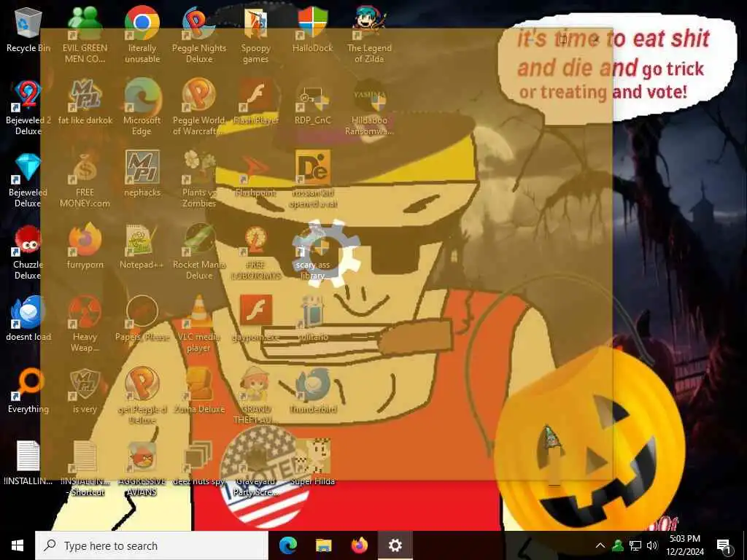
Task: Open File Explorer from the taskbar
Action: pyautogui.click(x=323, y=545)
